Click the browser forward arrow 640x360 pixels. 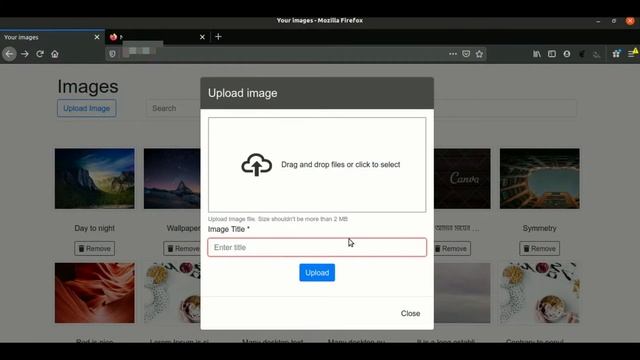click(x=24, y=54)
